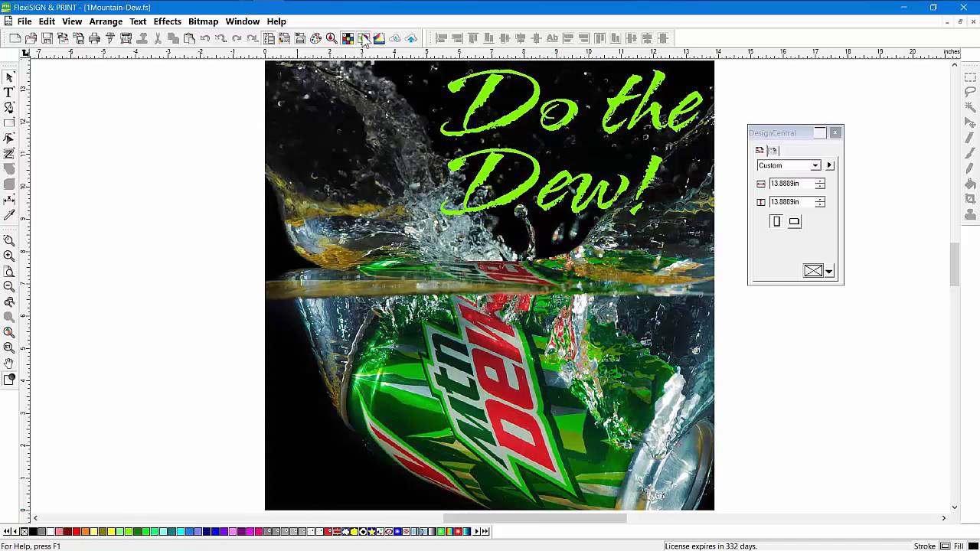The height and width of the screenshot is (551, 980).
Task: Open the Bitmap menu
Action: pos(204,21)
